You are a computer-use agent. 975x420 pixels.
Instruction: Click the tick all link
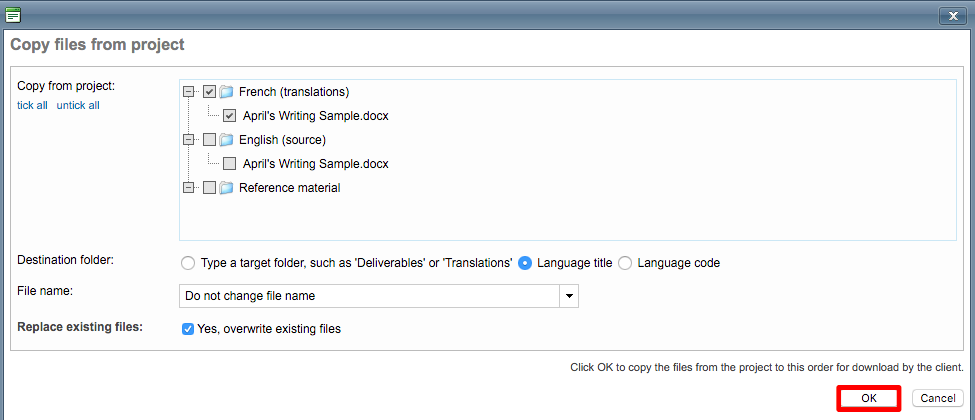click(x=32, y=105)
